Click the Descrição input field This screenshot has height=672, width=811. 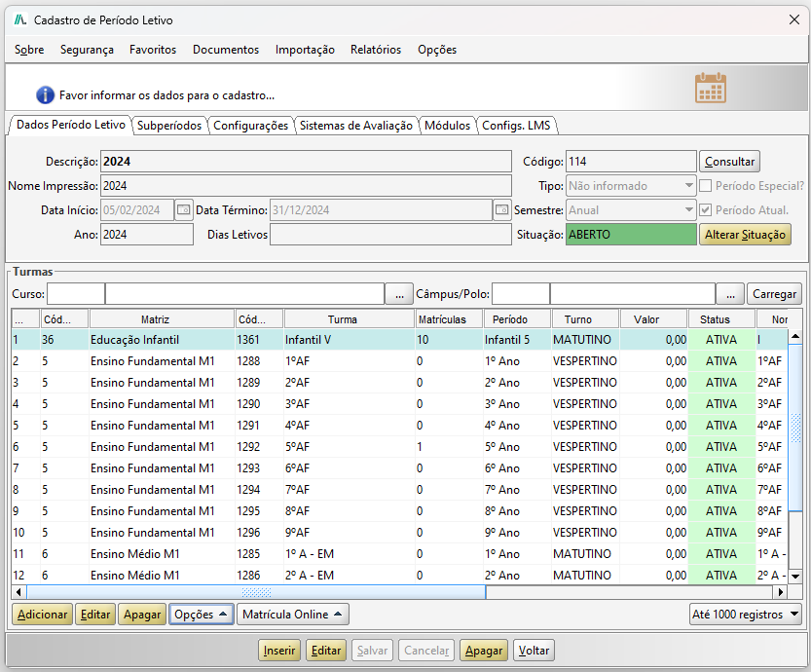tap(306, 162)
